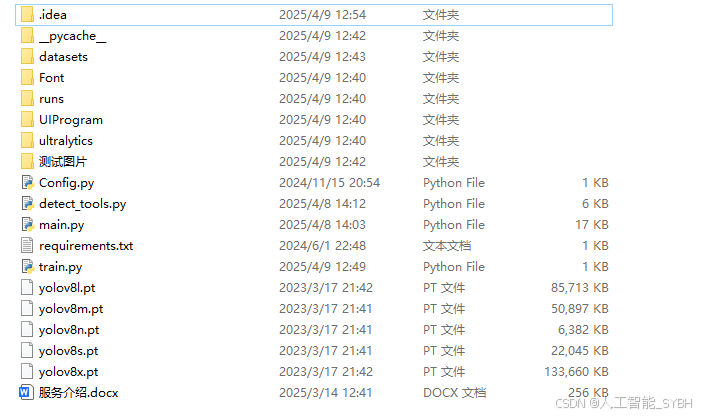Viewport: 708px width, 416px height.
Task: Click the main.py Python icon
Action: [x=26, y=225]
